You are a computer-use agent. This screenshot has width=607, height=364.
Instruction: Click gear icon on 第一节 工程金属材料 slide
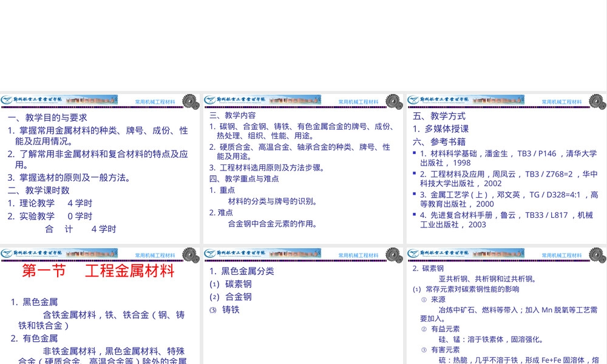click(x=191, y=255)
